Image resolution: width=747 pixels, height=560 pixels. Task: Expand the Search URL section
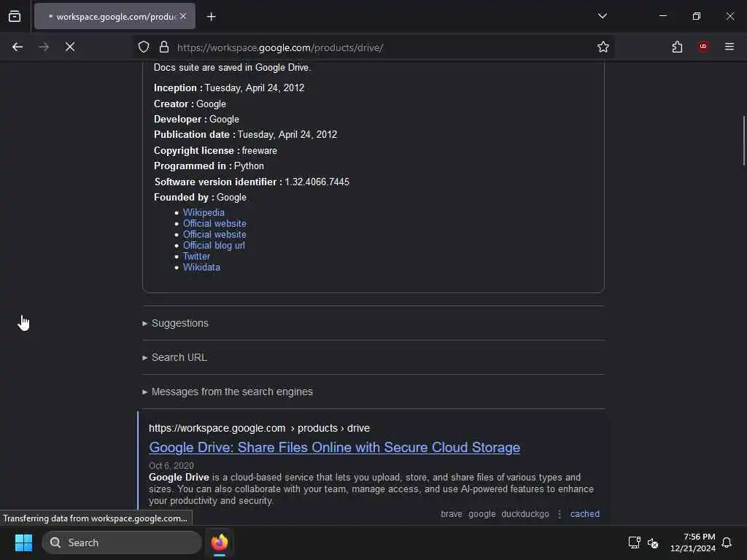(x=179, y=357)
